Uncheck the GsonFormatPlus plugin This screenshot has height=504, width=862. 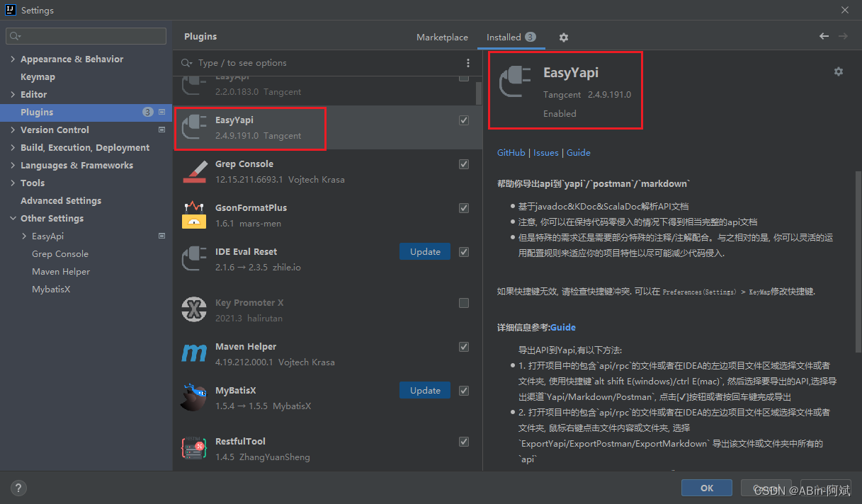pyautogui.click(x=464, y=208)
